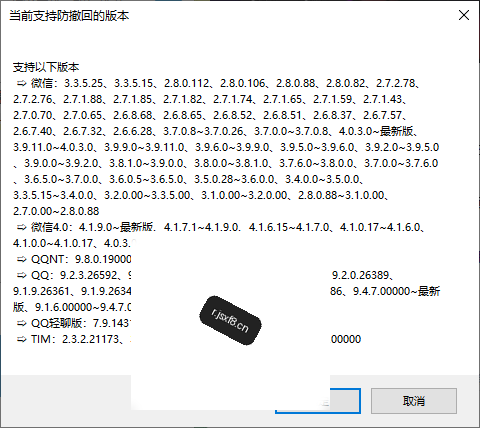Select the version 3.3.5.25 text
The image size is (480, 428).
pyautogui.click(x=83, y=83)
